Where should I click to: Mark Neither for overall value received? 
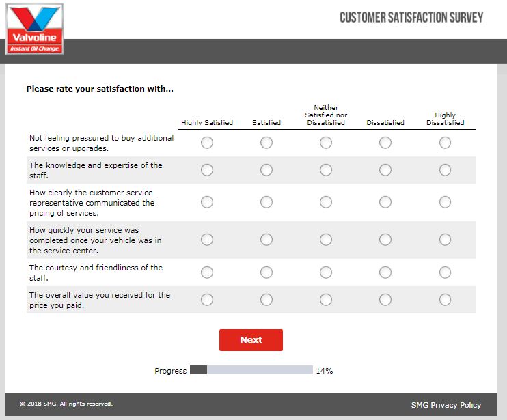(x=326, y=300)
